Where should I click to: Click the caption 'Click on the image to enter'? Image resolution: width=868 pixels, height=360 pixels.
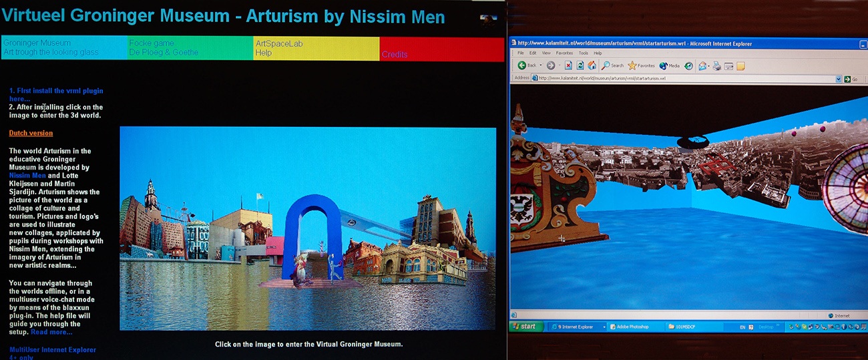point(309,345)
